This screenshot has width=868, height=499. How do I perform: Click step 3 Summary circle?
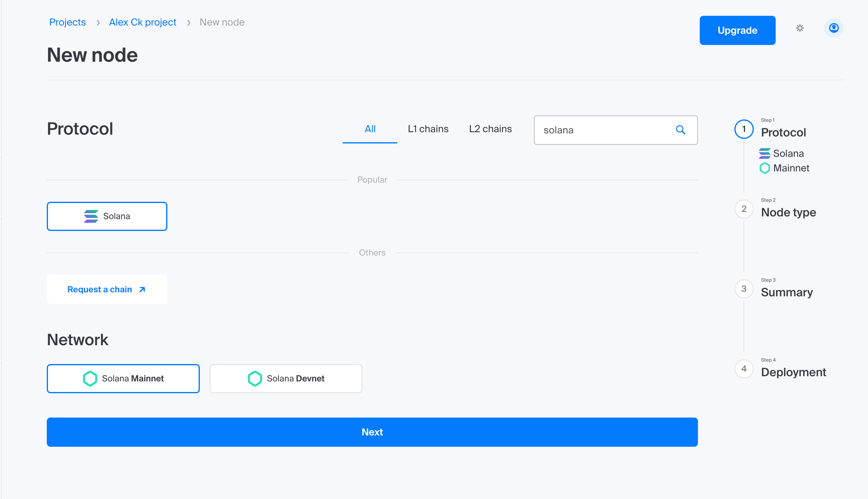click(x=744, y=289)
